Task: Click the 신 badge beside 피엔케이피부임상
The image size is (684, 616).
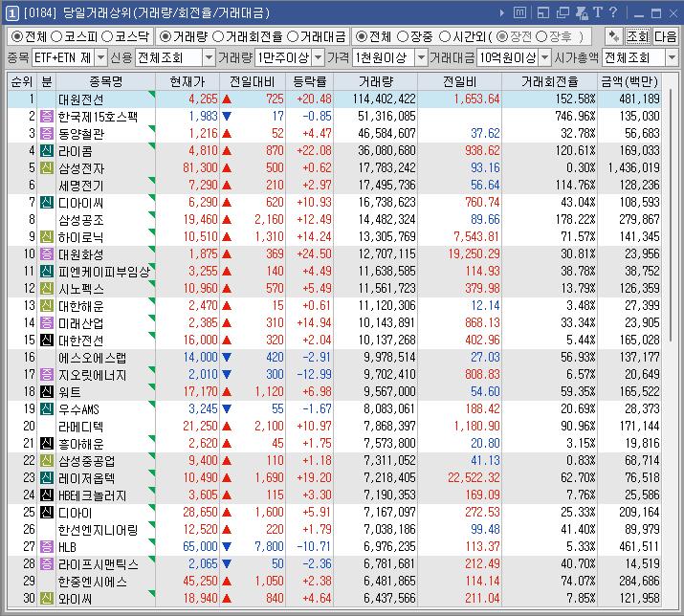Action: [47, 272]
